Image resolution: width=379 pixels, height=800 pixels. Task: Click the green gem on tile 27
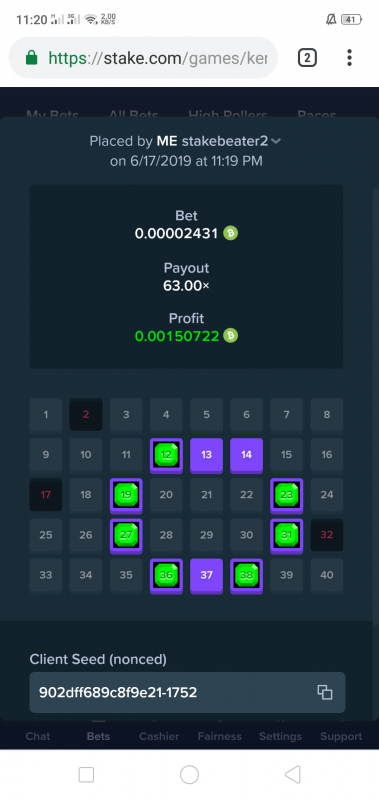coord(126,535)
